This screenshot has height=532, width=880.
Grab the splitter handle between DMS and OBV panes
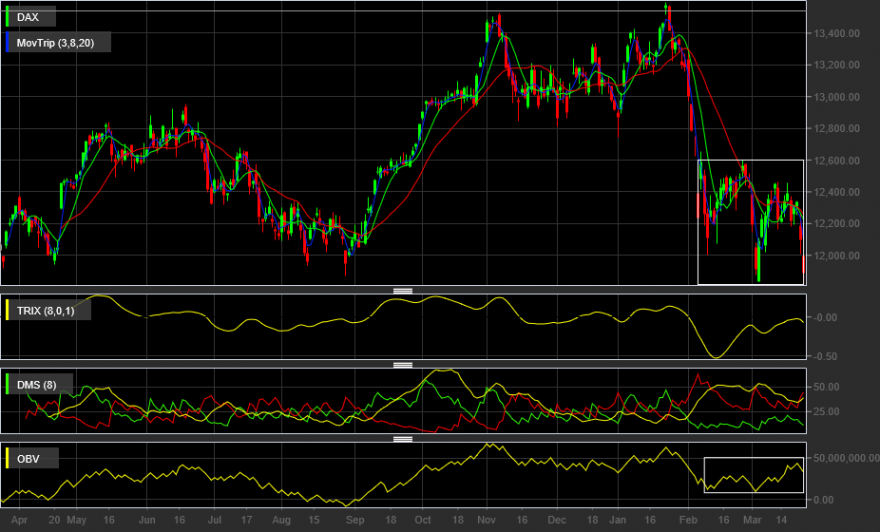click(x=403, y=439)
